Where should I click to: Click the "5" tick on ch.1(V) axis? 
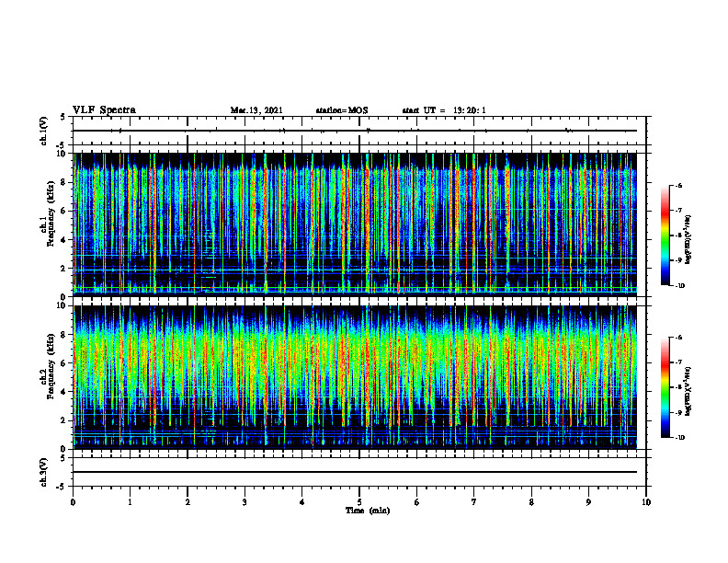tap(63, 117)
